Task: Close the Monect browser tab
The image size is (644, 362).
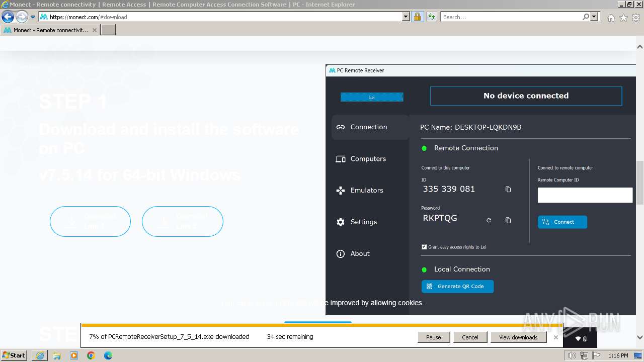Action: pyautogui.click(x=95, y=30)
